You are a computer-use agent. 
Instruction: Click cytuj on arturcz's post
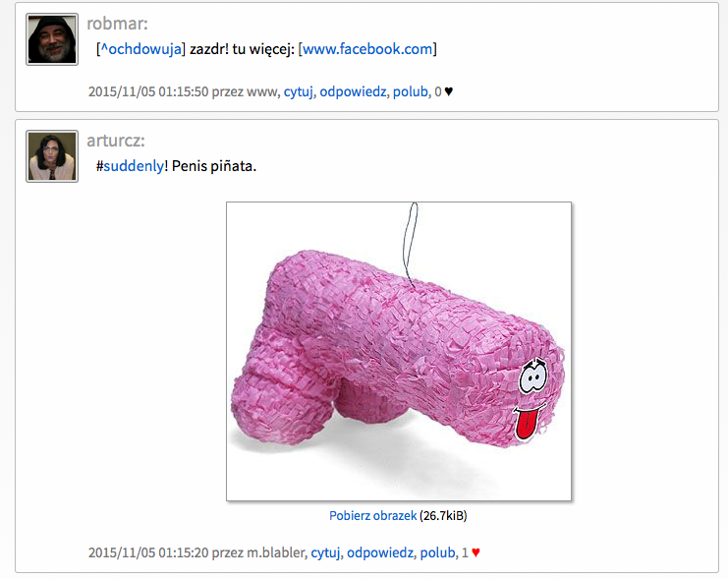[x=325, y=552]
